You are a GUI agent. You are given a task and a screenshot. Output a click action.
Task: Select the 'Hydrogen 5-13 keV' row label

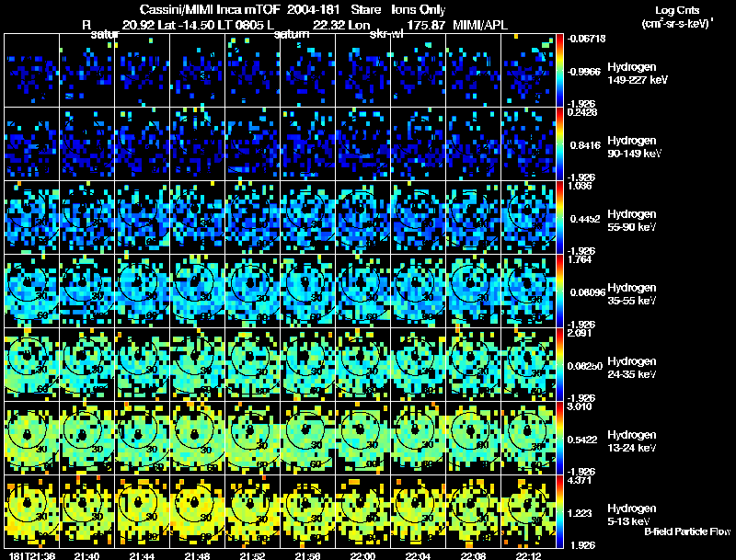click(x=632, y=515)
